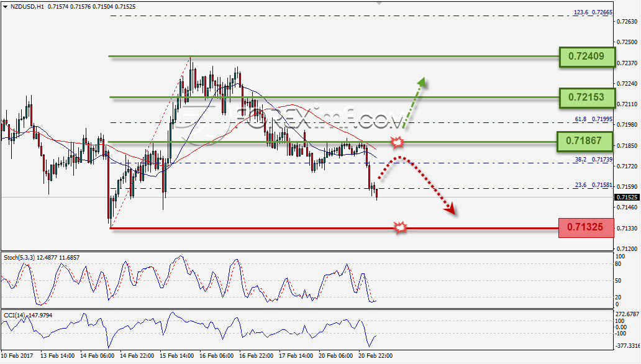Image resolution: width=641 pixels, height=364 pixels.
Task: Click the chart shift marker at top
Action: click(379, 2)
